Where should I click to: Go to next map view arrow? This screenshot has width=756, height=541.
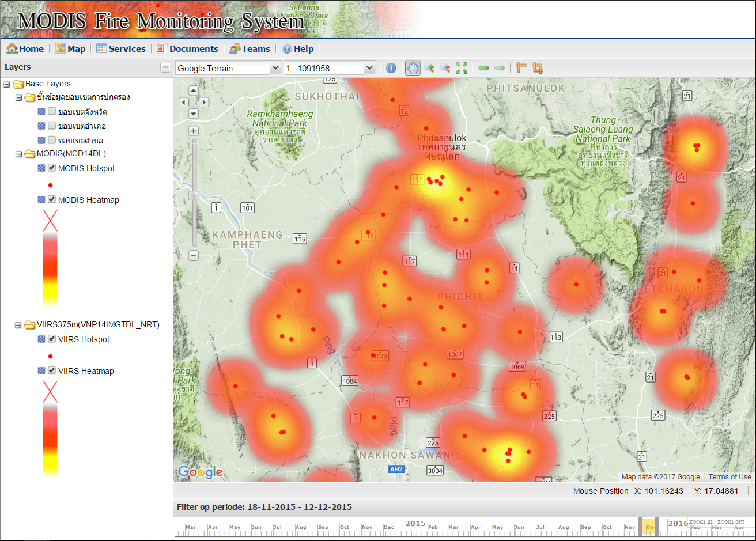pos(500,68)
